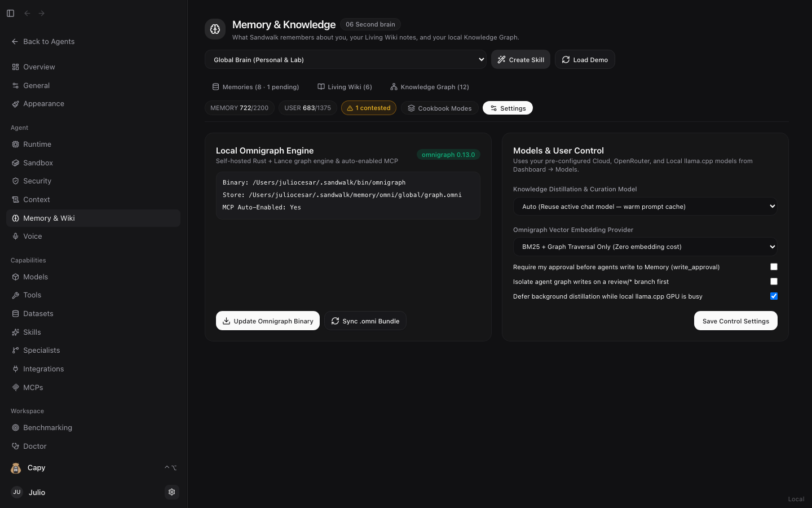Toggle the sidebar panel icon
This screenshot has height=508, width=812.
click(10, 13)
